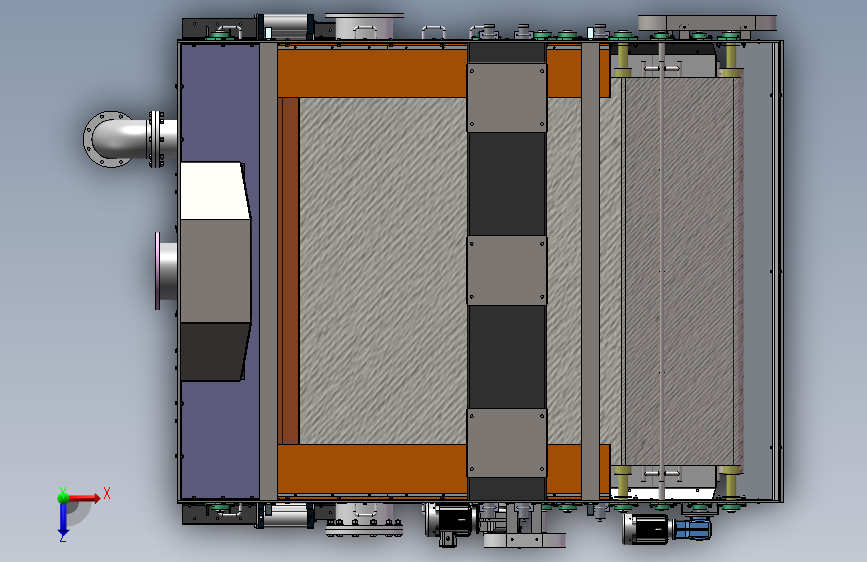
Task: Click the red X axis of the triad
Action: 84,498
